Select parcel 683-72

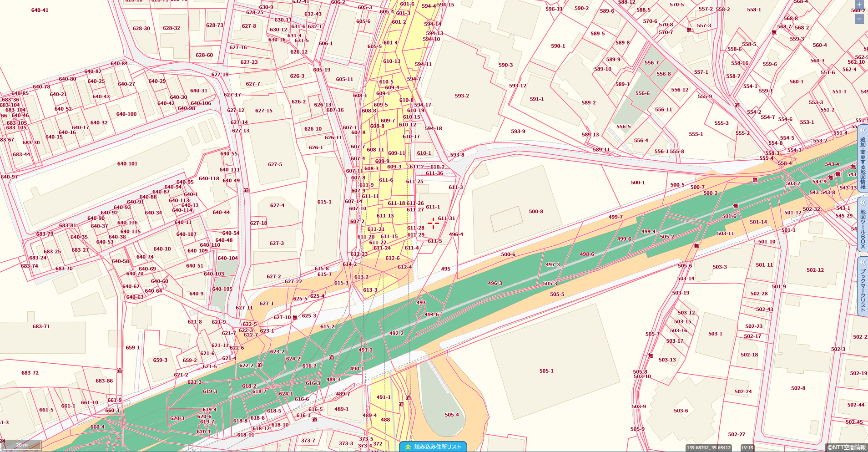coord(30,373)
